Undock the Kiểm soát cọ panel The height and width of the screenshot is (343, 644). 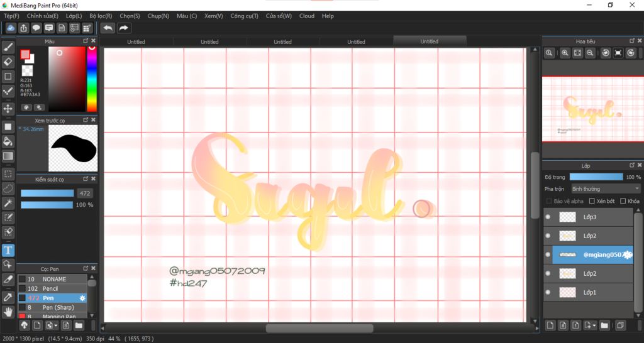[x=86, y=179]
